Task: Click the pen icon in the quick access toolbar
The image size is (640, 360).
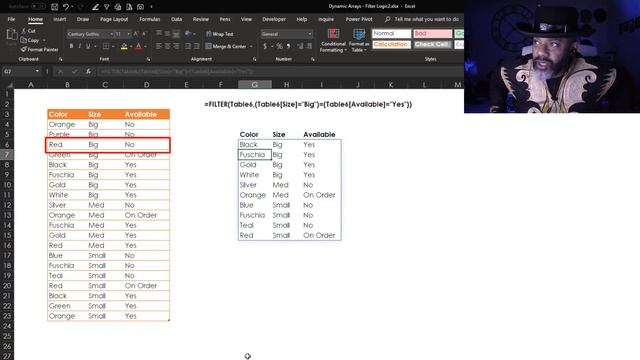Action: [95, 7]
